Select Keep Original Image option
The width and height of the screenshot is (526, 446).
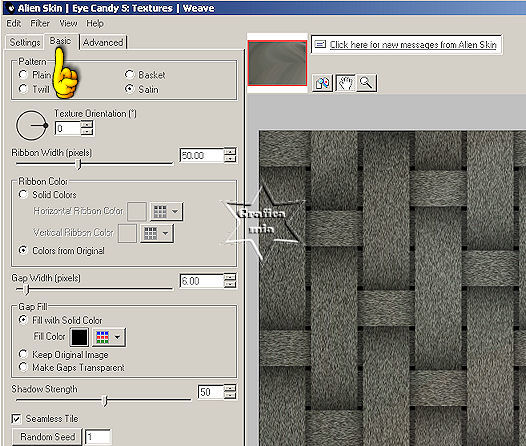click(x=64, y=354)
